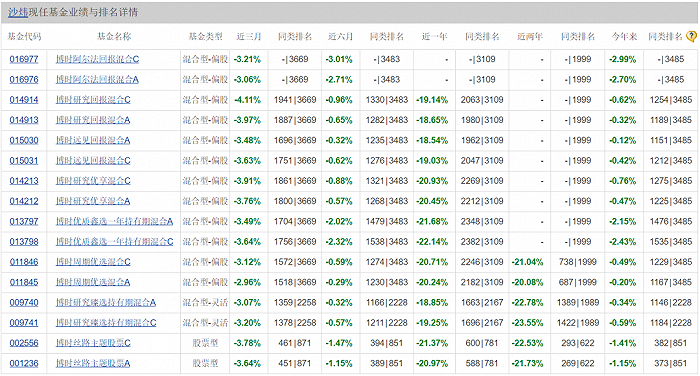Image resolution: width=700 pixels, height=376 pixels.
Task: Click the 近一年 column header
Action: [x=434, y=37]
